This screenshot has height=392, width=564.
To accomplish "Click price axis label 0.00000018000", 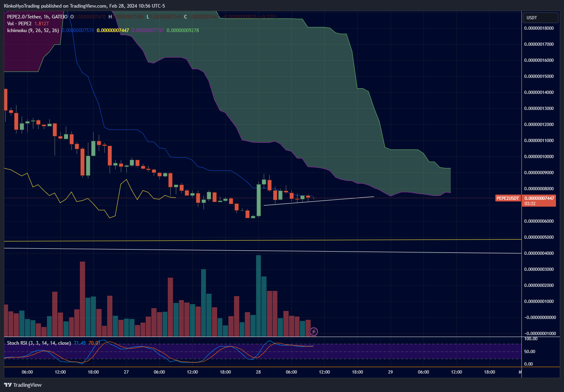I will [x=539, y=28].
